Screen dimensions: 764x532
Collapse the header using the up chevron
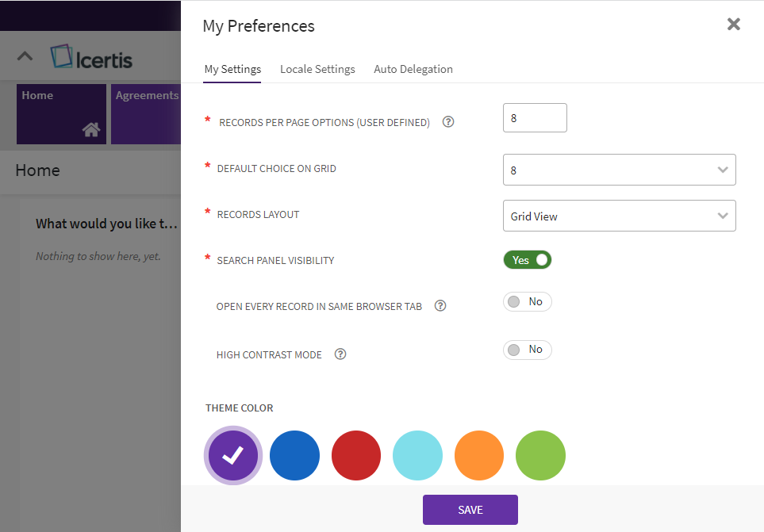point(25,56)
